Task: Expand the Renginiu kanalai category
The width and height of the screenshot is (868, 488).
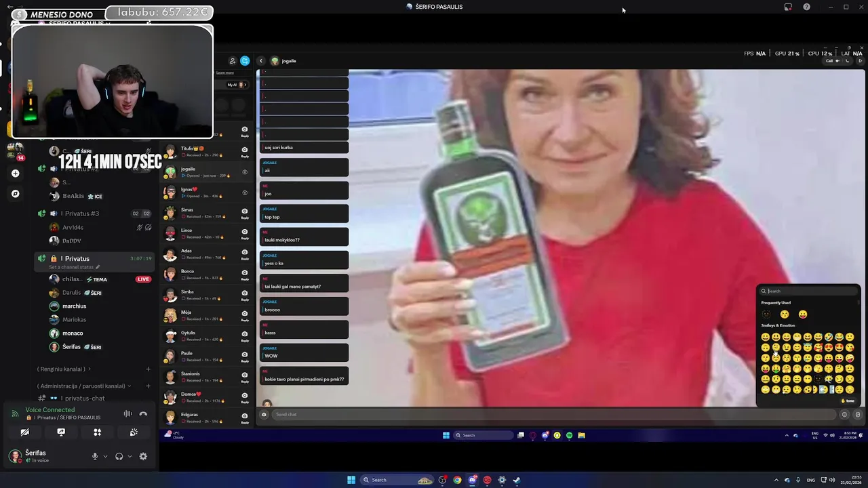Action: [x=64, y=369]
